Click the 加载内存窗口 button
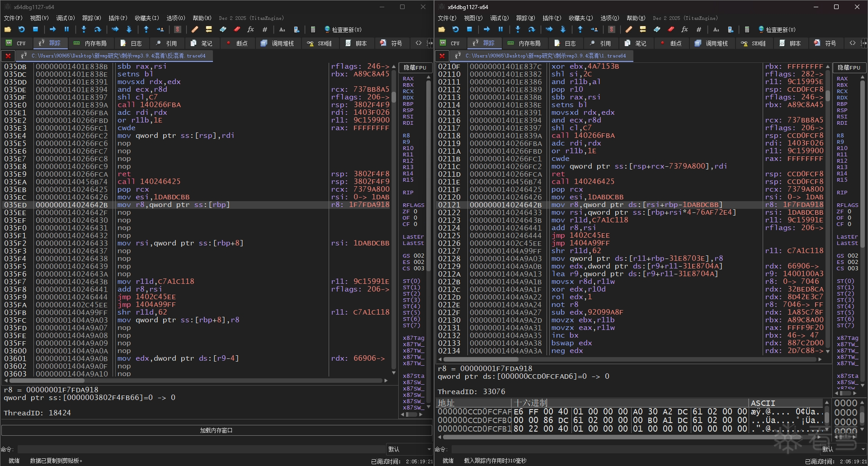 pyautogui.click(x=216, y=430)
